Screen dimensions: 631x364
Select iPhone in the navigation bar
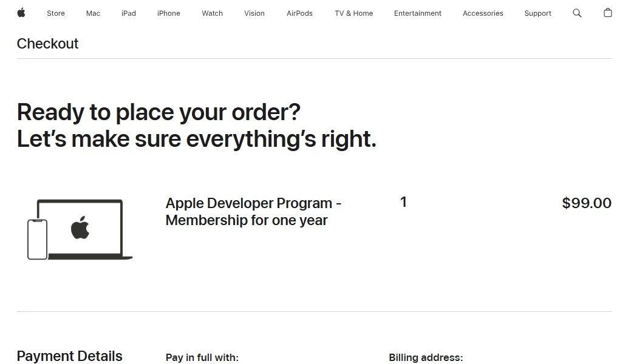169,13
